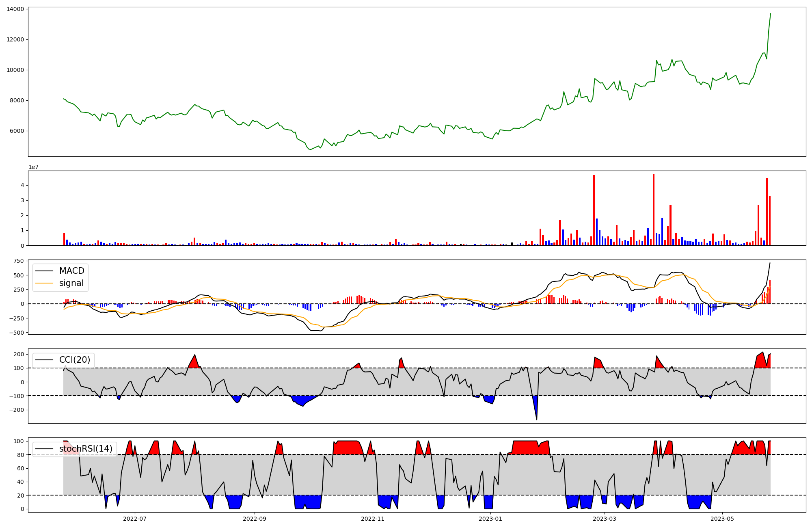The image size is (812, 528).
Task: Click the MACD legend label
Action: coord(71,271)
